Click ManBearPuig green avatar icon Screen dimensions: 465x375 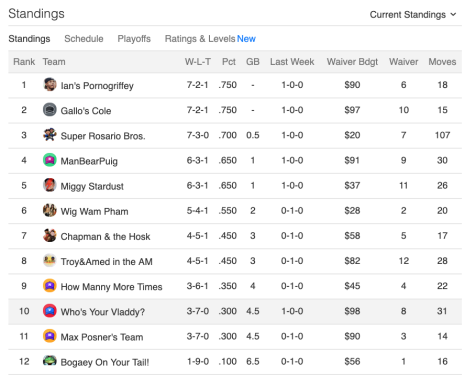(x=50, y=160)
